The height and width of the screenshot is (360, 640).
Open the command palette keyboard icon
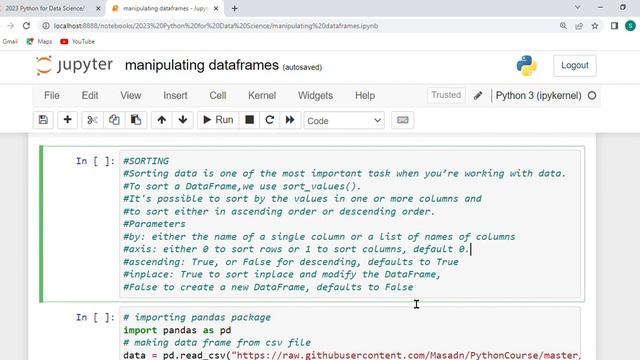pyautogui.click(x=402, y=120)
